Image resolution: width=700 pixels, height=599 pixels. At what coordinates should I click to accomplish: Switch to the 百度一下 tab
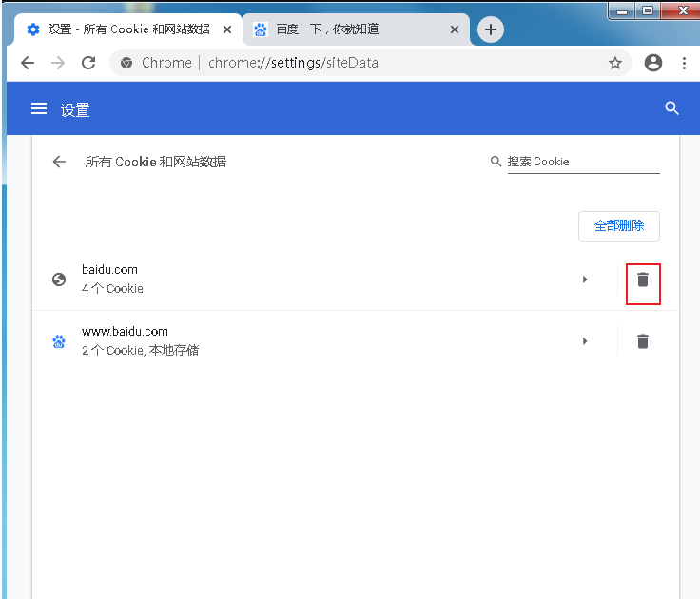342,29
